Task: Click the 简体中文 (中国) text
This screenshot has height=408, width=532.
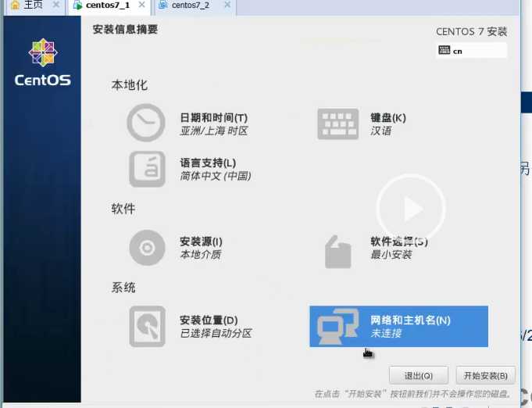Action: pos(216,176)
